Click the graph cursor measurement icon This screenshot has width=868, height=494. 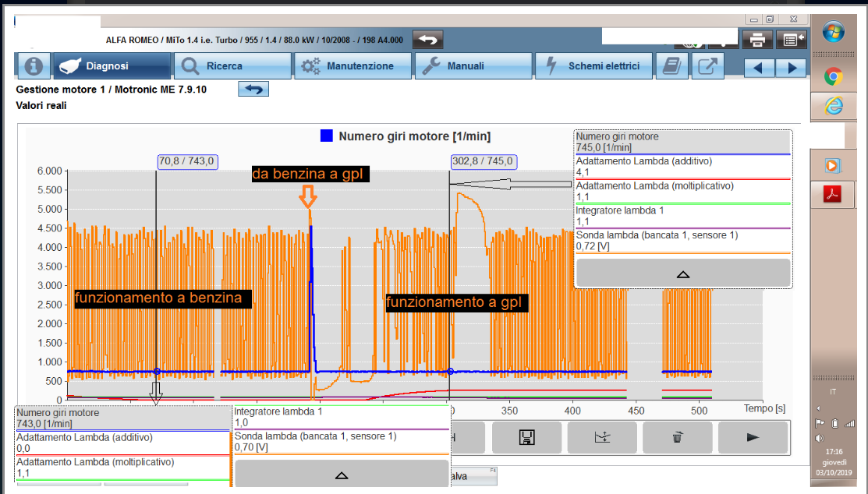point(602,438)
